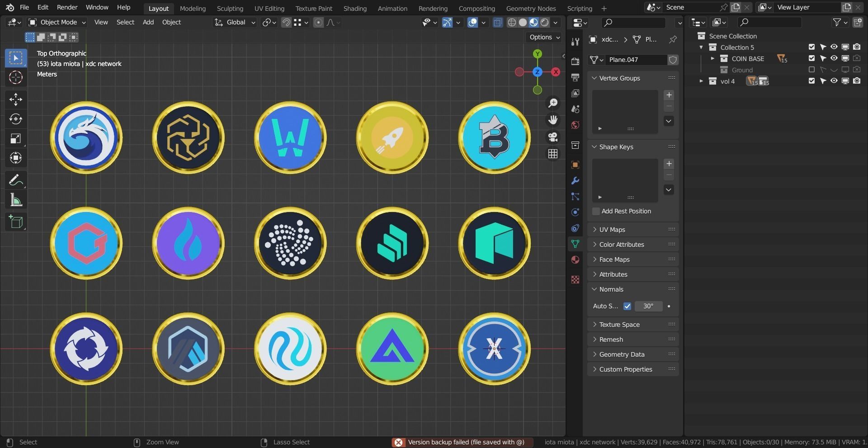
Task: Open the File menu
Action: click(x=24, y=7)
